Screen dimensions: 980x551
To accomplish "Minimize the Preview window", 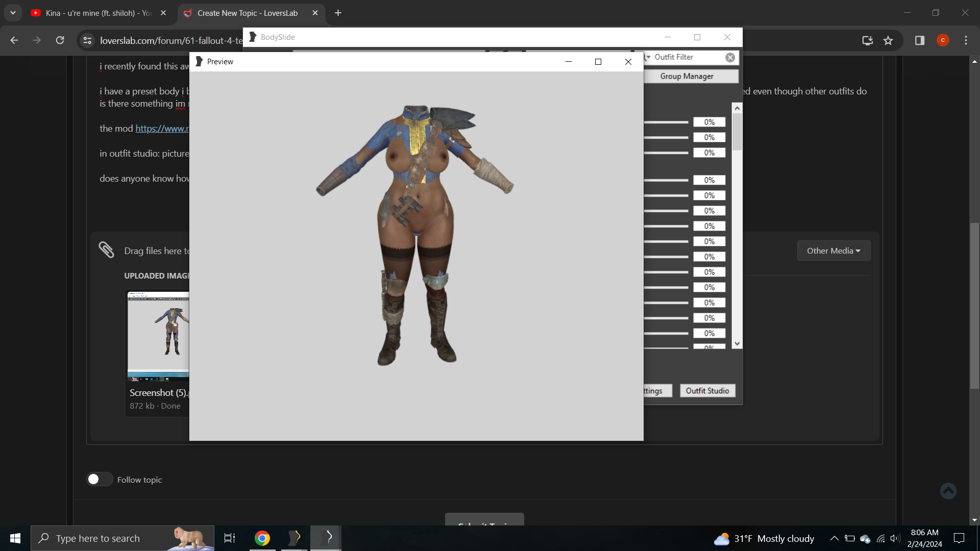I will [568, 61].
